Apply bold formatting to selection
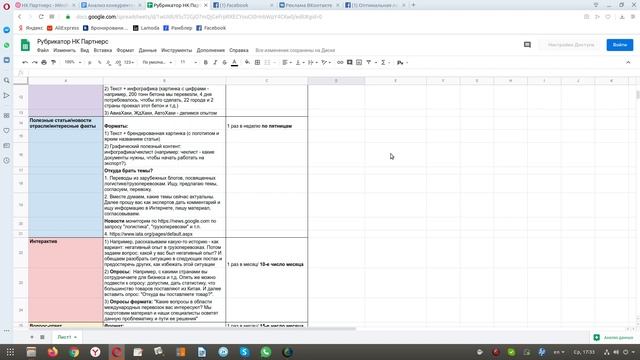Screen dimensions: 640x360 206,62
